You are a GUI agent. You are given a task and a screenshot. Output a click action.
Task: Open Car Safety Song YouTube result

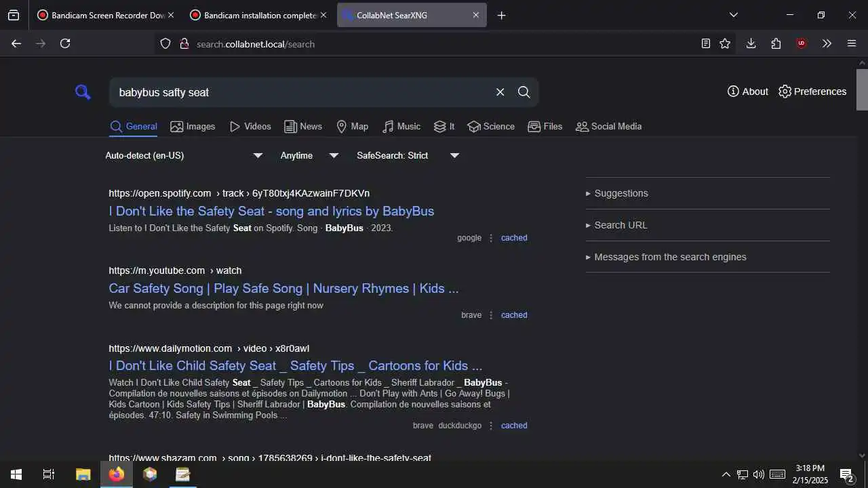click(x=283, y=288)
